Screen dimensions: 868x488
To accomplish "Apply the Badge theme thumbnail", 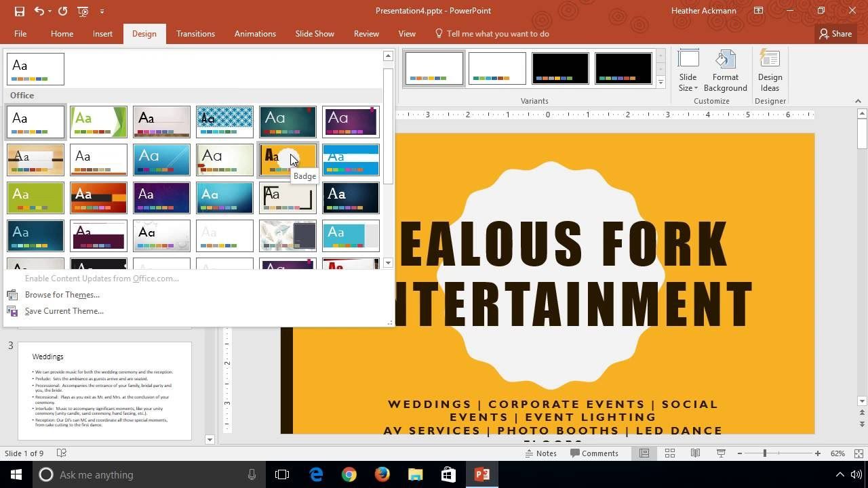I will click(288, 159).
